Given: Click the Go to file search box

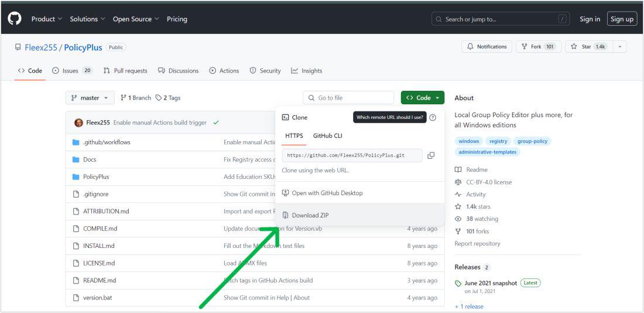Looking at the screenshot, I should click(348, 98).
